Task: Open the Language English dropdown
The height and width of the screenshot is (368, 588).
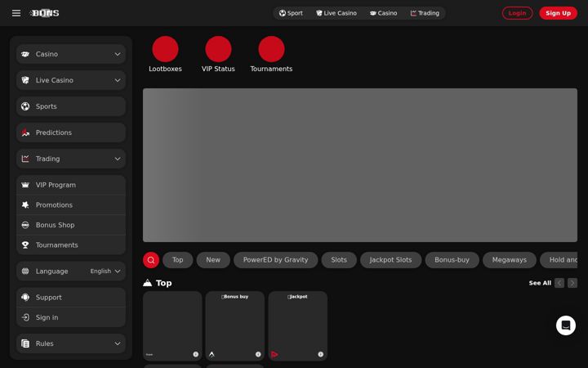Action: tap(71, 272)
